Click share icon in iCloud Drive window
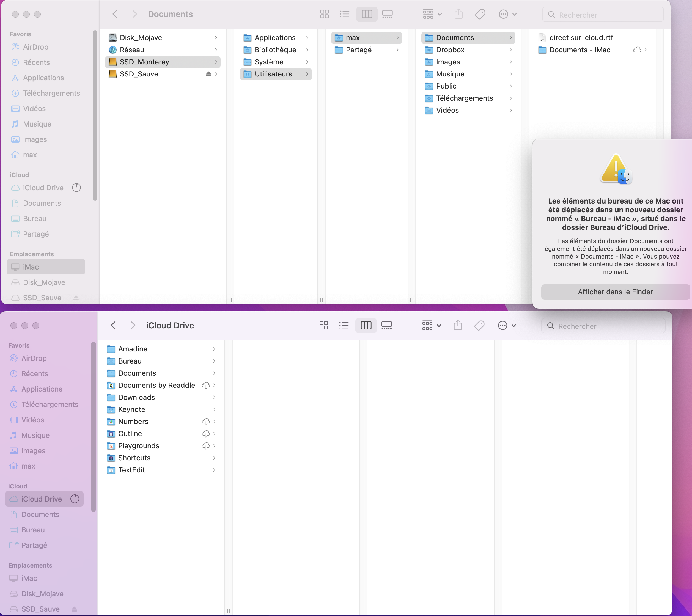The width and height of the screenshot is (692, 616). point(458,326)
